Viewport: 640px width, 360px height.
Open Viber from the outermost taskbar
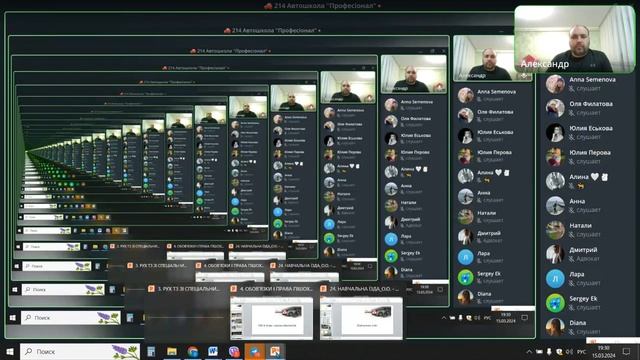click(x=234, y=351)
